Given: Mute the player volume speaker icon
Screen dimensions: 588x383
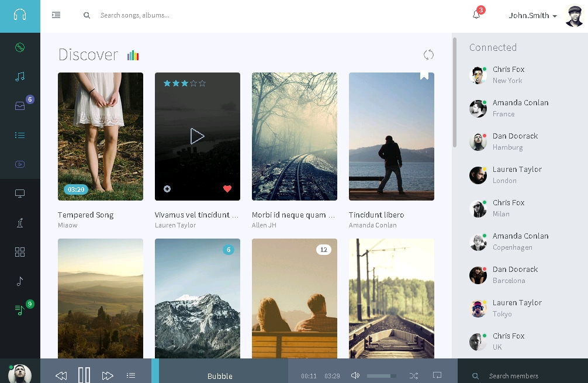Looking at the screenshot, I should (355, 375).
